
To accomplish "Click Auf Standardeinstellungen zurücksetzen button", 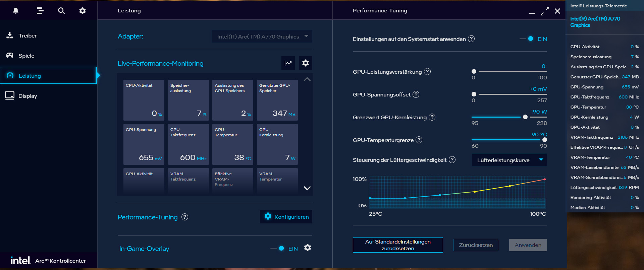I will [398, 245].
